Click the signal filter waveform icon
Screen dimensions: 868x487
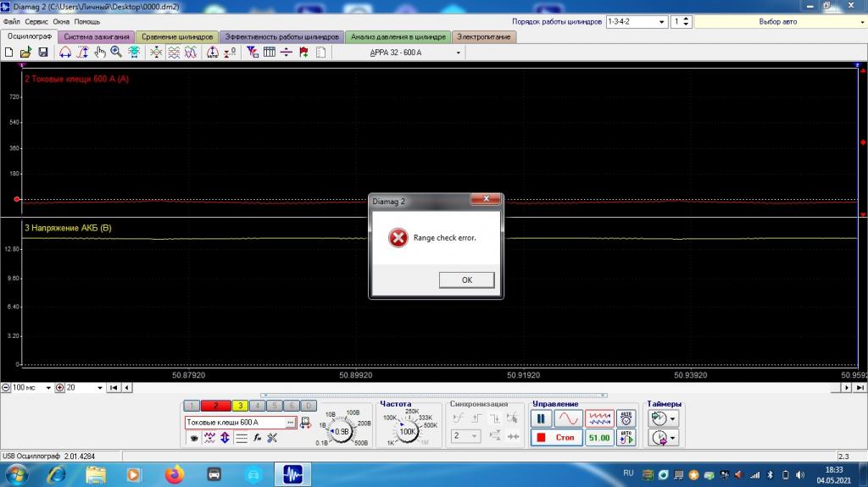209,438
